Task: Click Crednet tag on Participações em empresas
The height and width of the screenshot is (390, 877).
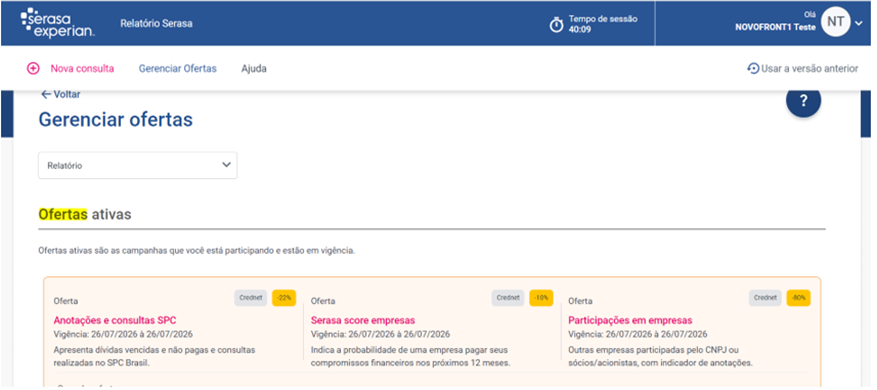Action: (765, 298)
